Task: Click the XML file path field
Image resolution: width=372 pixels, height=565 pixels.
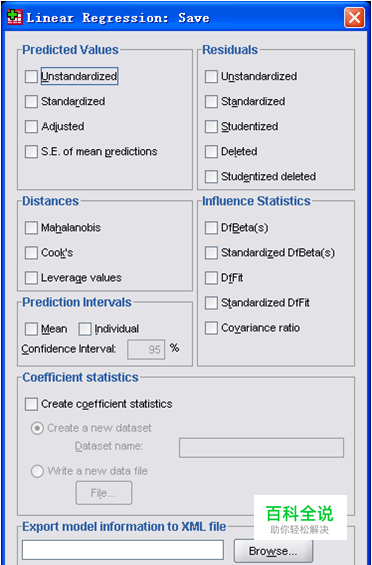Action: 123,550
